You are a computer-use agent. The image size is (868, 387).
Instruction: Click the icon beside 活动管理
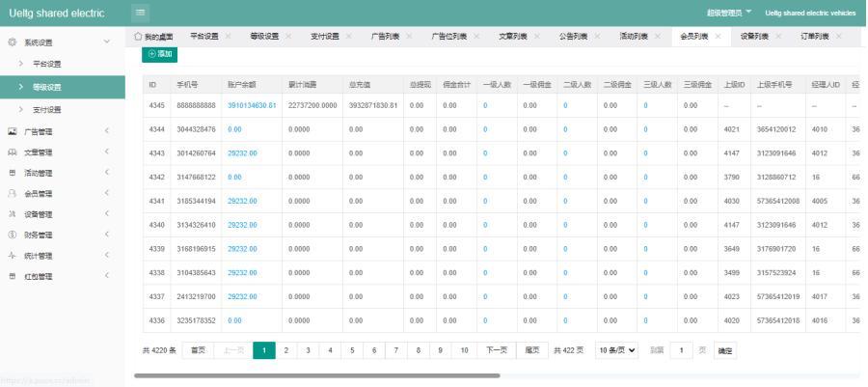click(x=13, y=173)
